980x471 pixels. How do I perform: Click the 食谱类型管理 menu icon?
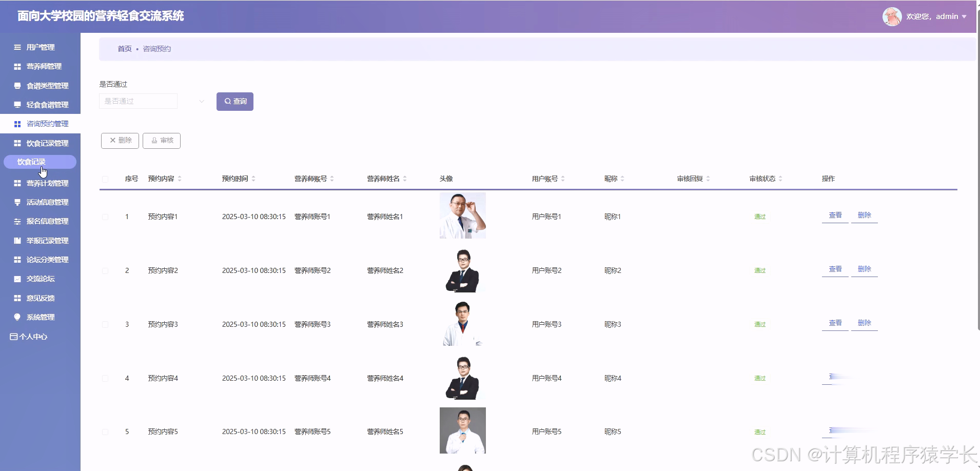[x=17, y=86]
